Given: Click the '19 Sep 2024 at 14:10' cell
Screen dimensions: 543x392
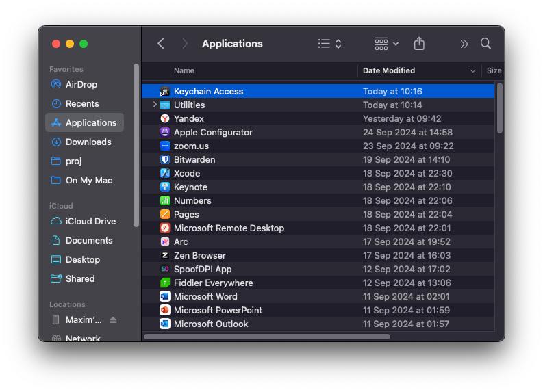Looking at the screenshot, I should (406, 159).
